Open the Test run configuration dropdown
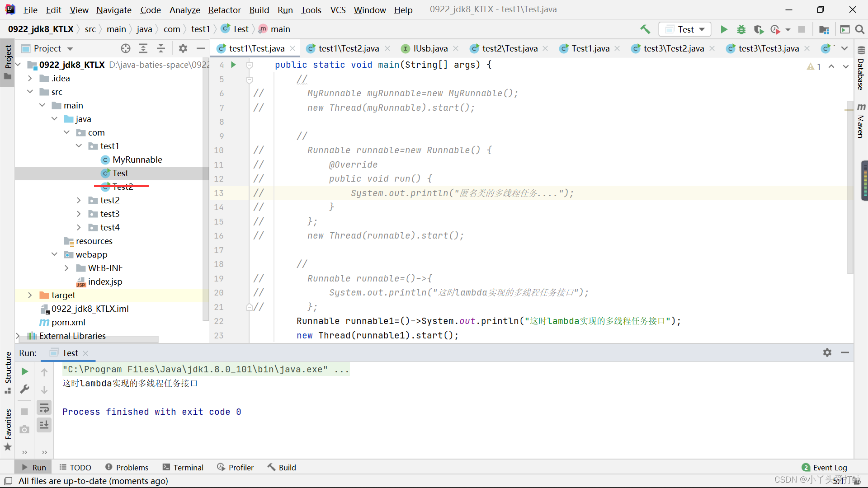The image size is (868, 488). [685, 29]
